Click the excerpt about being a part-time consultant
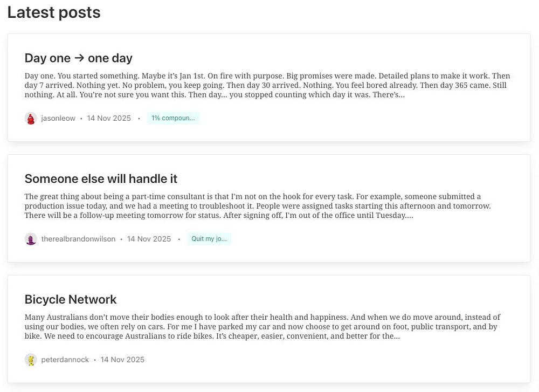The image size is (539, 392). tap(253, 206)
